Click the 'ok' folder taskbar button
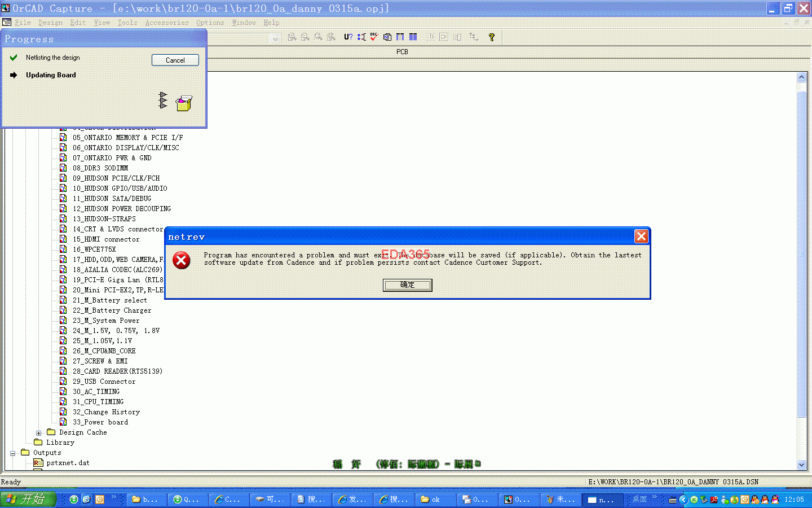This screenshot has height=508, width=812. [434, 500]
